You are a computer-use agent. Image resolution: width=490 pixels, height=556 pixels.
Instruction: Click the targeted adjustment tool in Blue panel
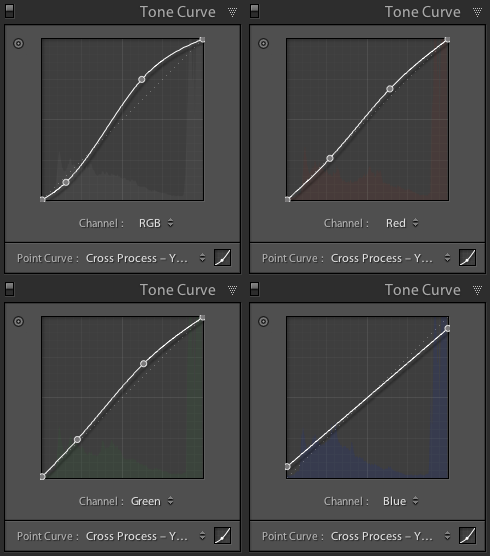point(263,322)
